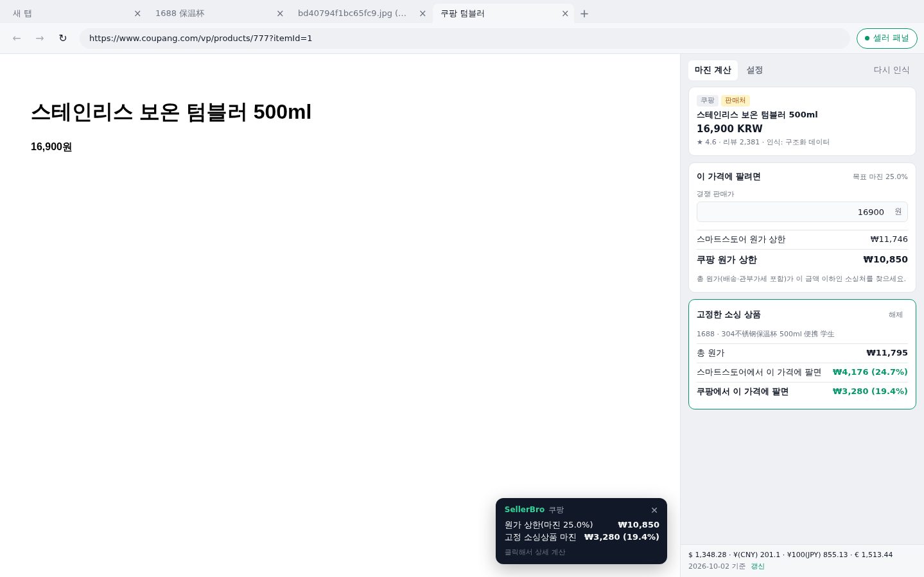This screenshot has width=924, height=577.
Task: Go forward with the right arrow
Action: point(40,39)
